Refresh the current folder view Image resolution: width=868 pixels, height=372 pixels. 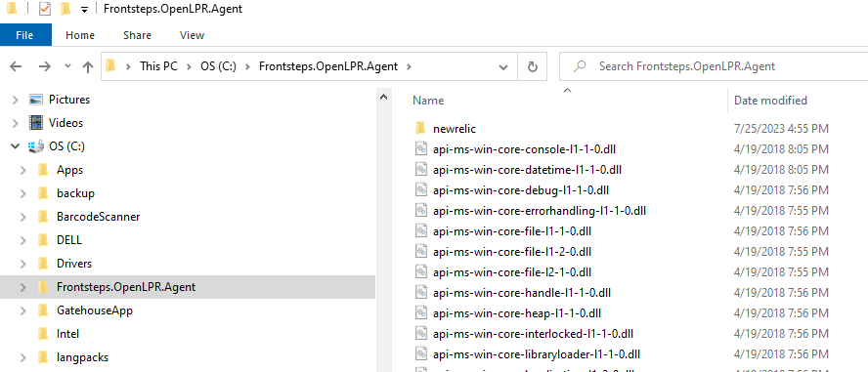click(532, 67)
